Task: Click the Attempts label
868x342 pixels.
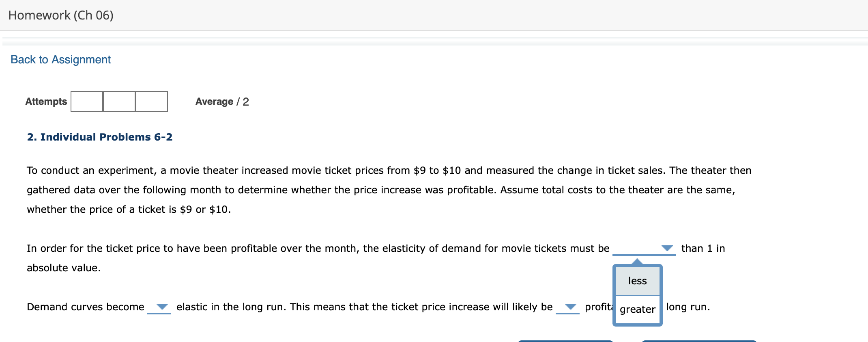Action: point(46,102)
